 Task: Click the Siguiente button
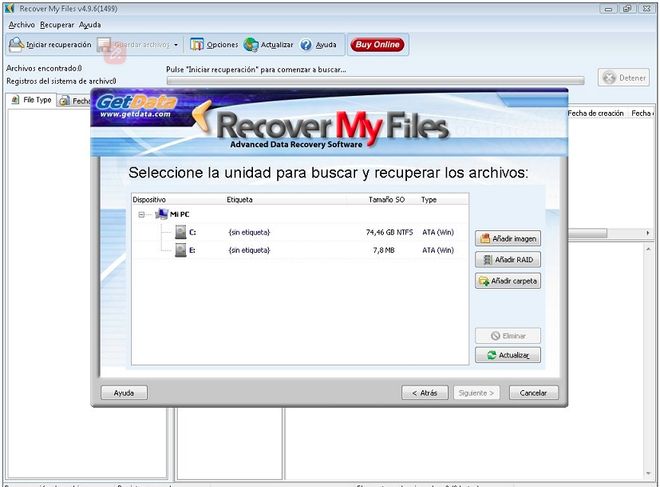tap(476, 393)
